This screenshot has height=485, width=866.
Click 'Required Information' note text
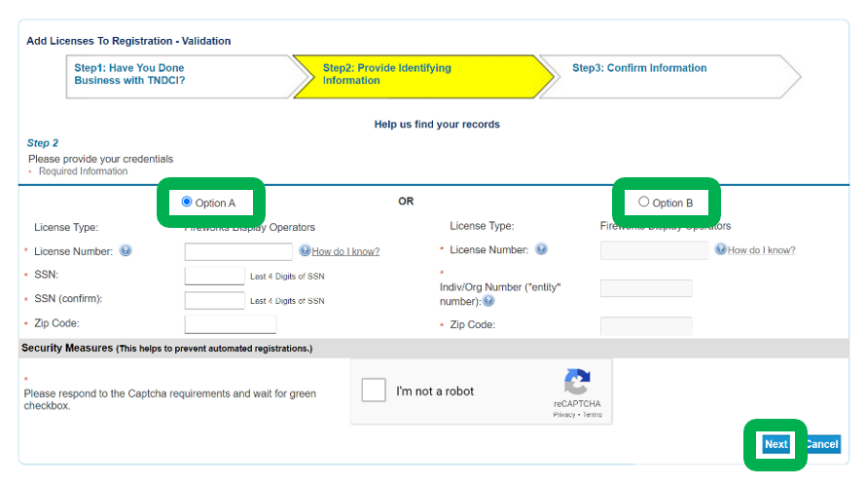[x=83, y=171]
